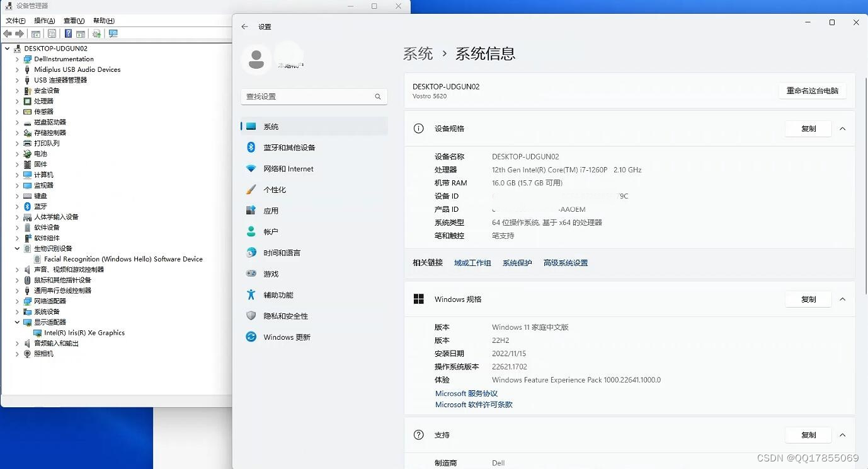Open 时间和语言 in Settings sidebar

tap(314, 253)
